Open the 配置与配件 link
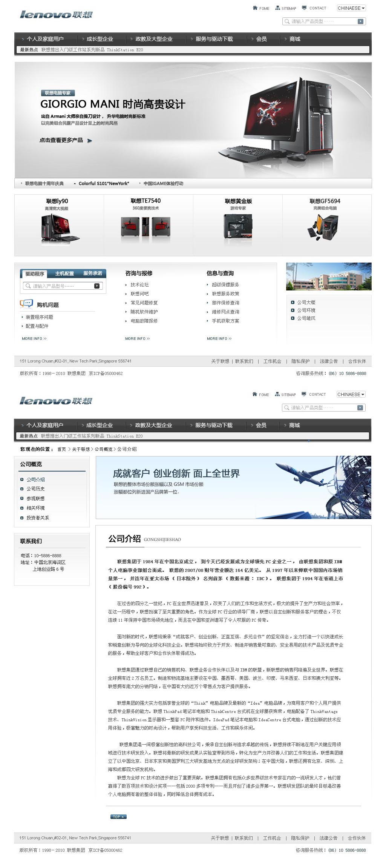This screenshot has width=386, height=868. pos(37,326)
